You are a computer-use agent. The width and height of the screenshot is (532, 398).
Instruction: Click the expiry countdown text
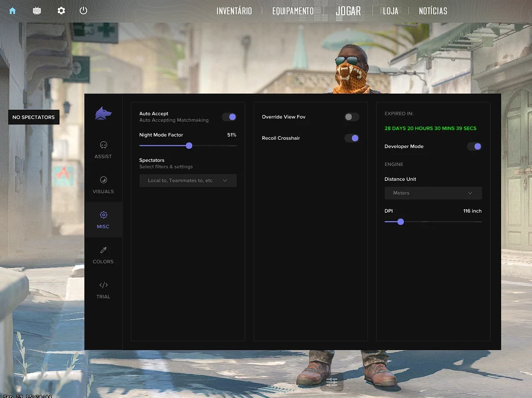click(430, 128)
